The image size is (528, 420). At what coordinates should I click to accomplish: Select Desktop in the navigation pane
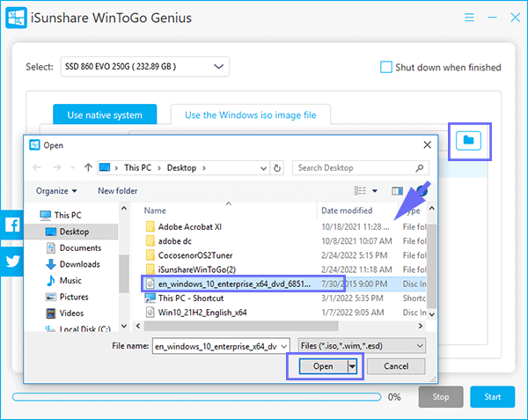pos(71,232)
